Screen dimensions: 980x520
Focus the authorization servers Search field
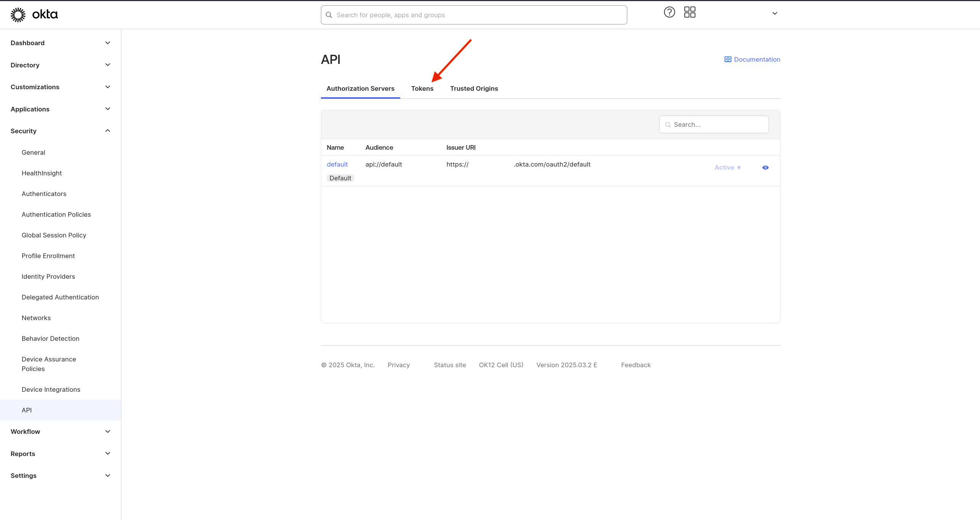coord(713,124)
